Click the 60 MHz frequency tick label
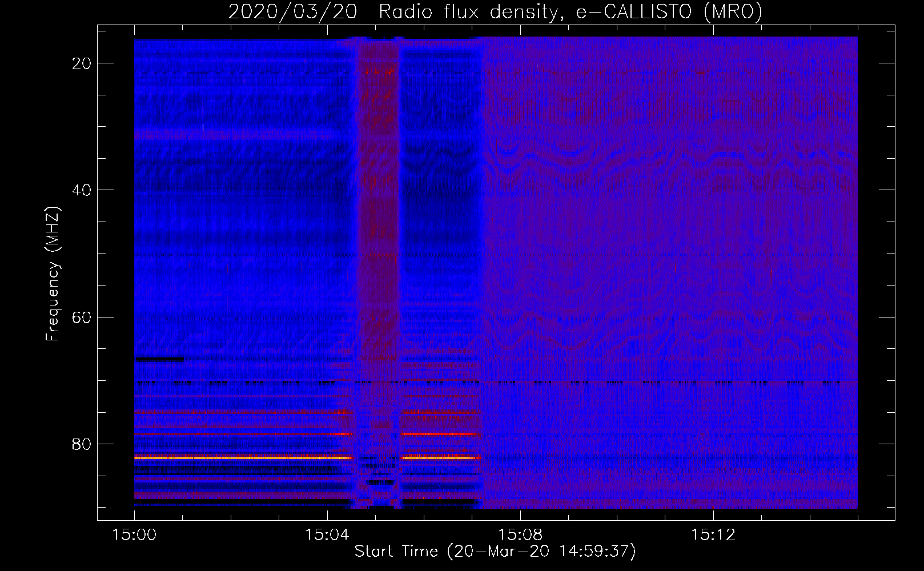924x571 pixels. click(x=82, y=317)
